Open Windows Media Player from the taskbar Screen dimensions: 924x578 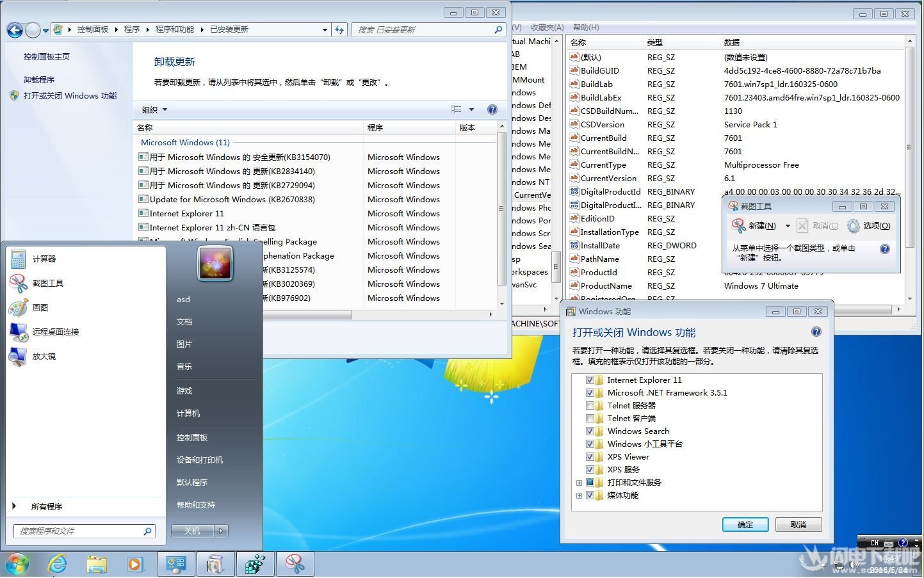tap(136, 564)
